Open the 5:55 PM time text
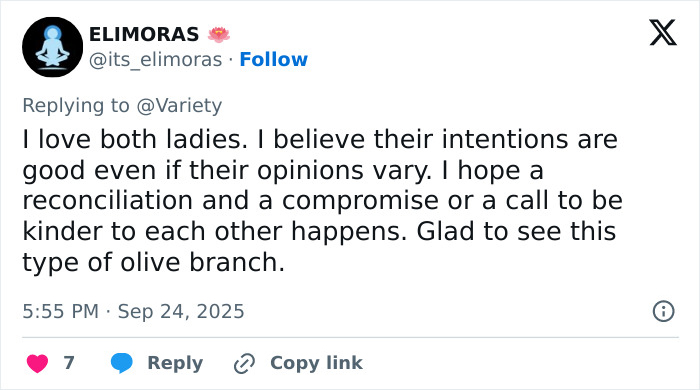 click(x=61, y=311)
